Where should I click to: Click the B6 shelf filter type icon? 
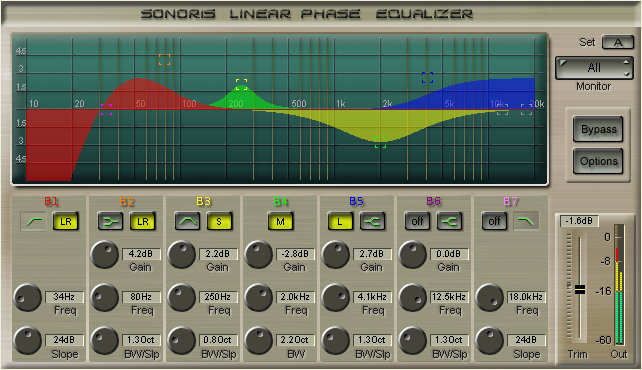450,222
